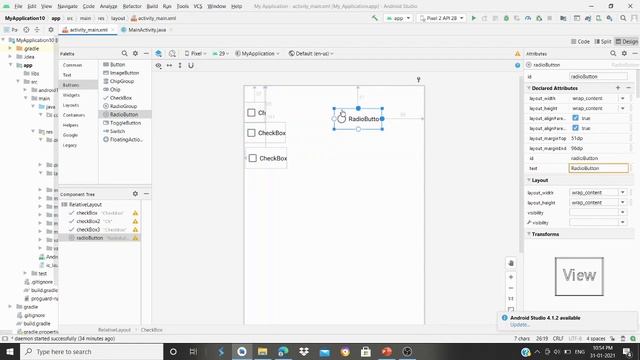Click warning icon on checkBox2 tree row

(x=135, y=221)
